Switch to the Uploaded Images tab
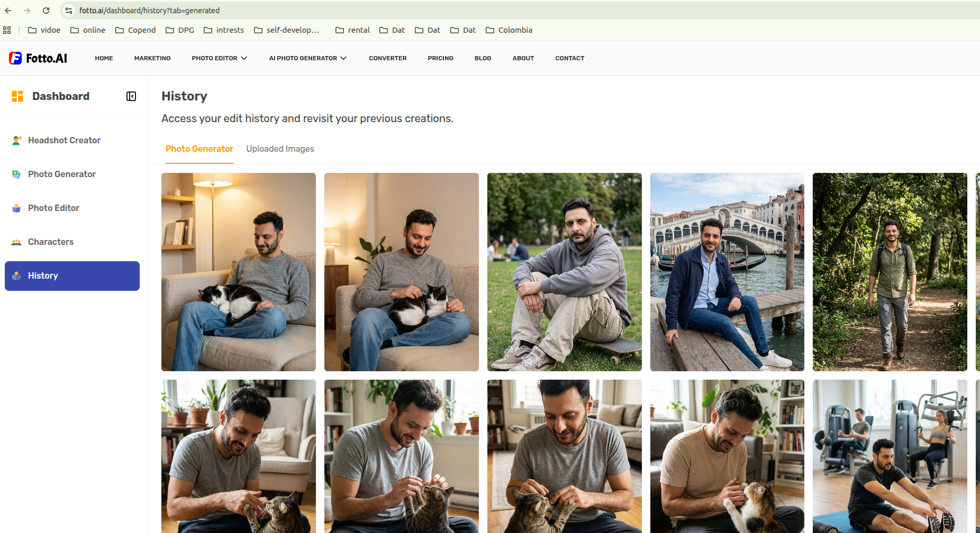 [x=280, y=149]
